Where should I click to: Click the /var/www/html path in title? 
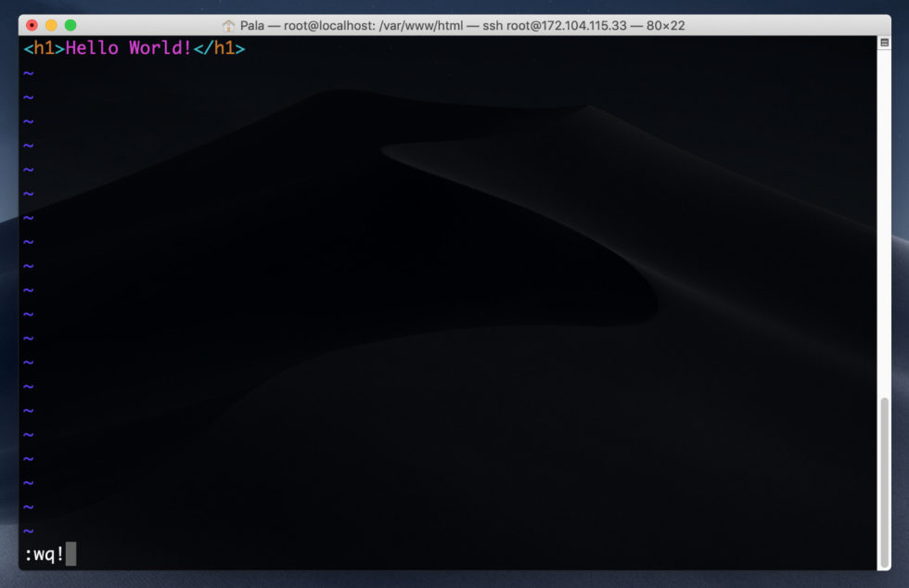422,25
